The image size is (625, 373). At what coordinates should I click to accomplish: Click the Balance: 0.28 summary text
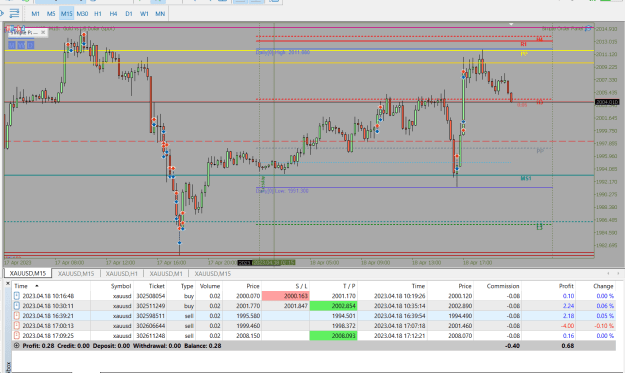click(x=202, y=346)
